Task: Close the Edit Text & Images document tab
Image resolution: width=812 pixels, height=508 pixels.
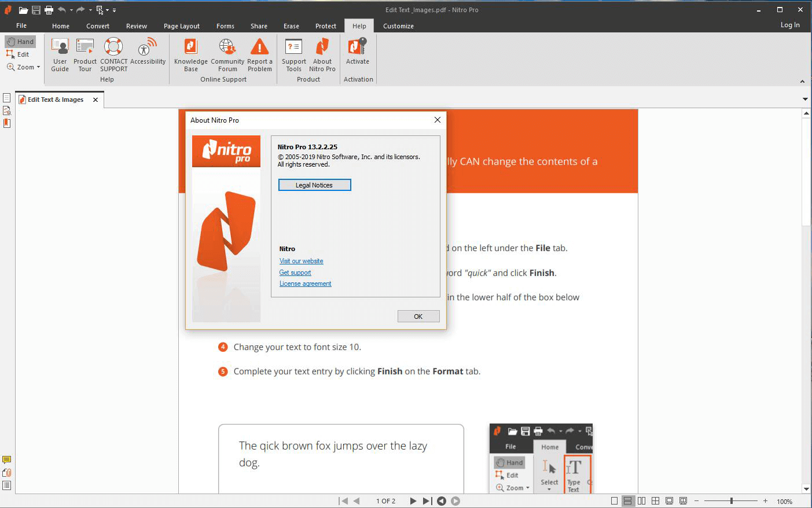Action: (x=95, y=100)
